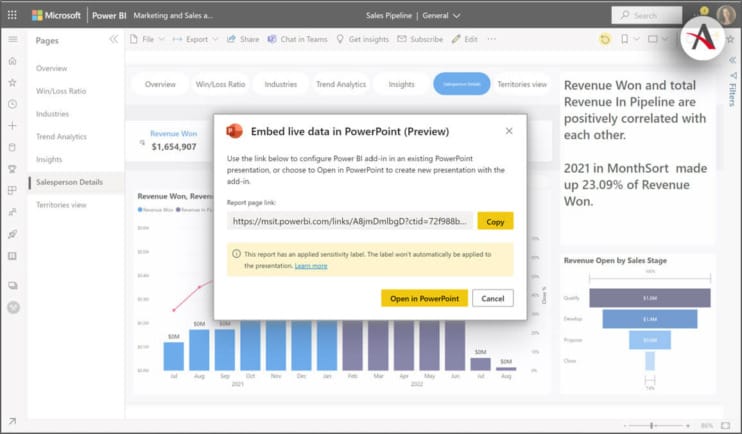Switch to Trend Analytics report tab button

click(341, 84)
